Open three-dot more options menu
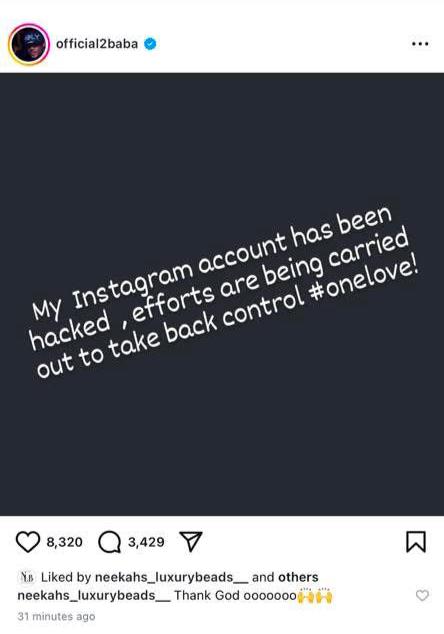This screenshot has height=634, width=444. point(420,44)
